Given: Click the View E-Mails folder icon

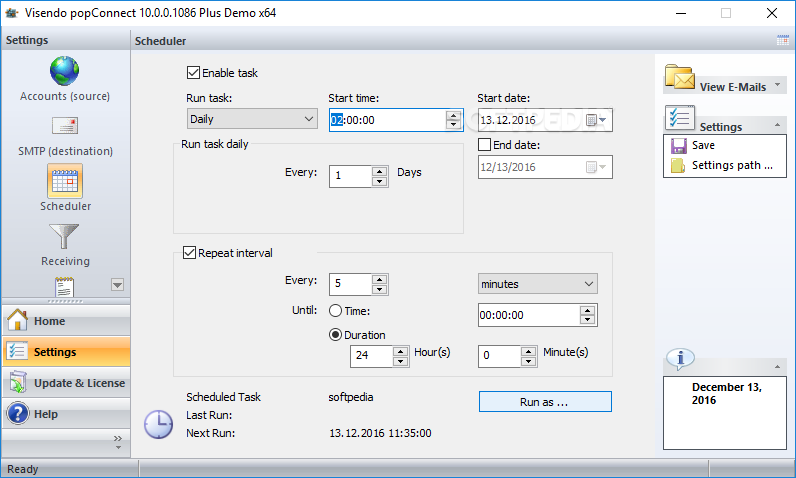Looking at the screenshot, I should [x=679, y=77].
